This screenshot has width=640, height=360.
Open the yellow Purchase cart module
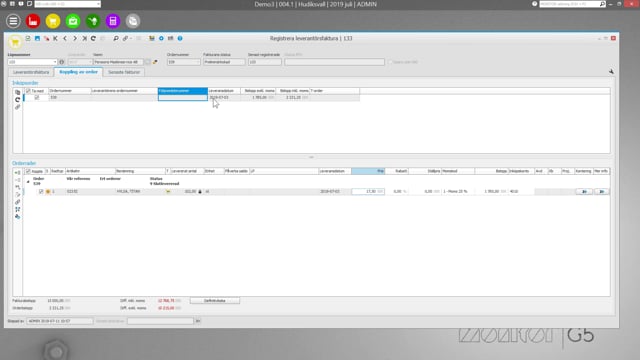pos(53,21)
